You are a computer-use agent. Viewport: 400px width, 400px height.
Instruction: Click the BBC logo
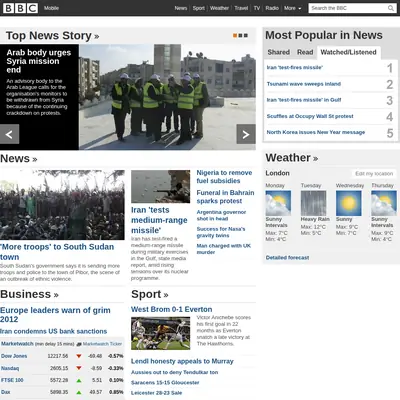click(21, 8)
